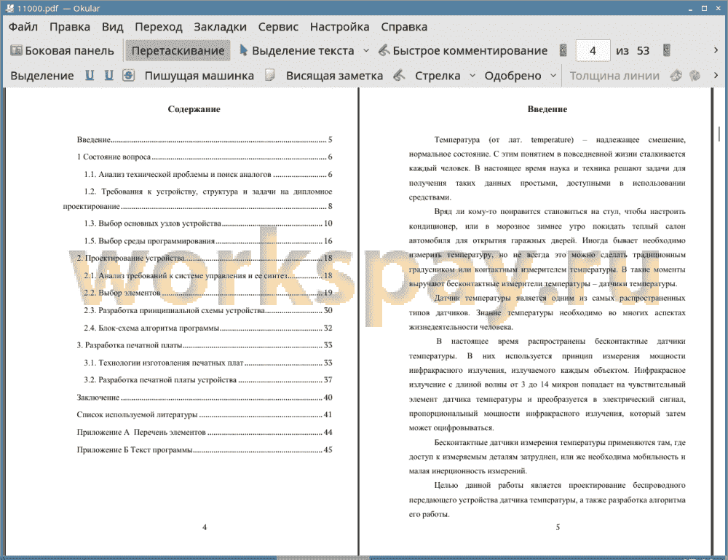Click the Содержание heading on page 4
Screen dimensions: 728x560
pos(194,109)
